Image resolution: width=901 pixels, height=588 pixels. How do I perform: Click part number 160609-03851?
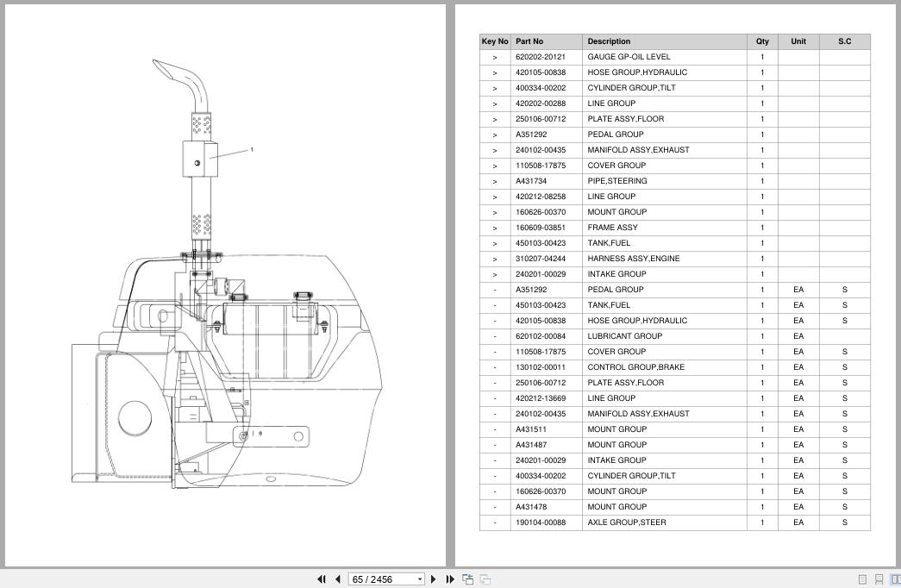[x=540, y=228]
